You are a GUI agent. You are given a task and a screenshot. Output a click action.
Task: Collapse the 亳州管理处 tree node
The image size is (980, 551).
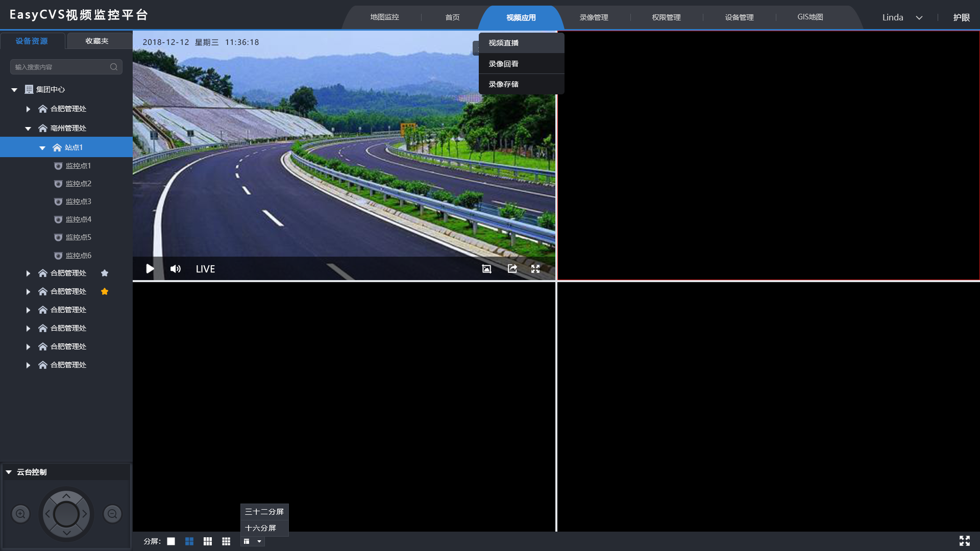coord(28,129)
